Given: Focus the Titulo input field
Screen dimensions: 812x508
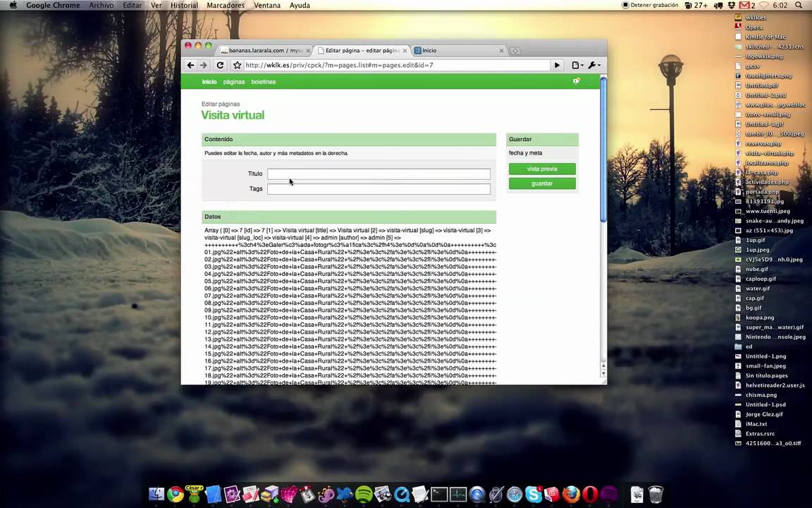Looking at the screenshot, I should click(x=379, y=174).
